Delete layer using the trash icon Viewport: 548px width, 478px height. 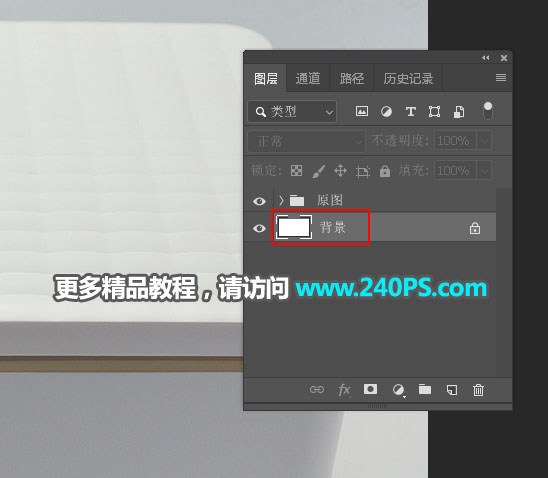tap(478, 390)
